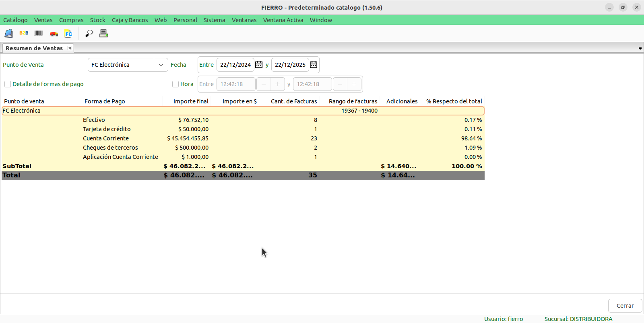The image size is (644, 323).
Task: Open the start date calendar picker
Action: (x=259, y=65)
